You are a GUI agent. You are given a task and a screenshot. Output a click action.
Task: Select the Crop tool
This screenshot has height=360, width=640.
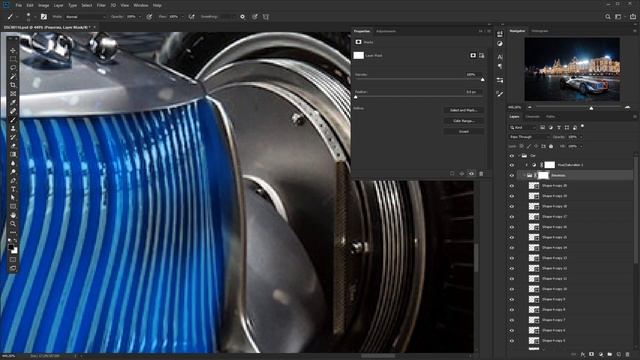(13, 85)
